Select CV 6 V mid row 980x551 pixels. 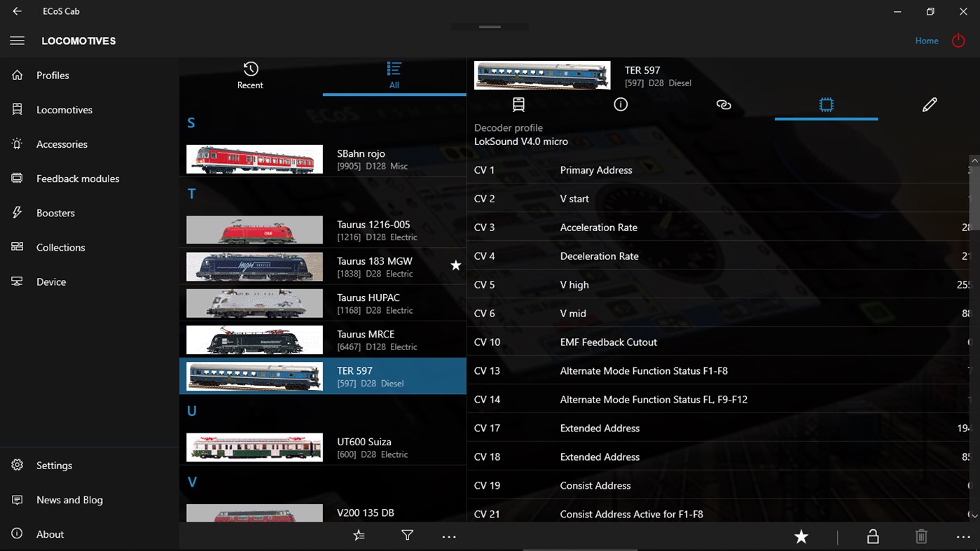pyautogui.click(x=718, y=313)
